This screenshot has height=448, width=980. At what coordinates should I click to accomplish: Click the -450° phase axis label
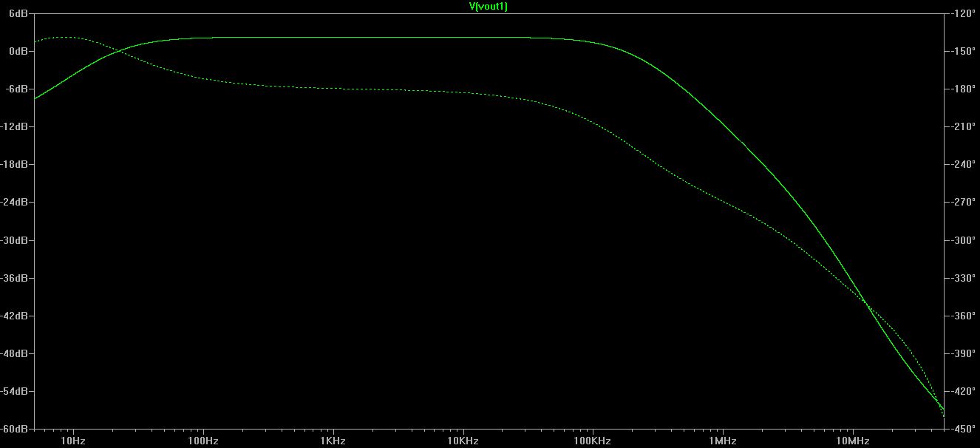coord(962,429)
